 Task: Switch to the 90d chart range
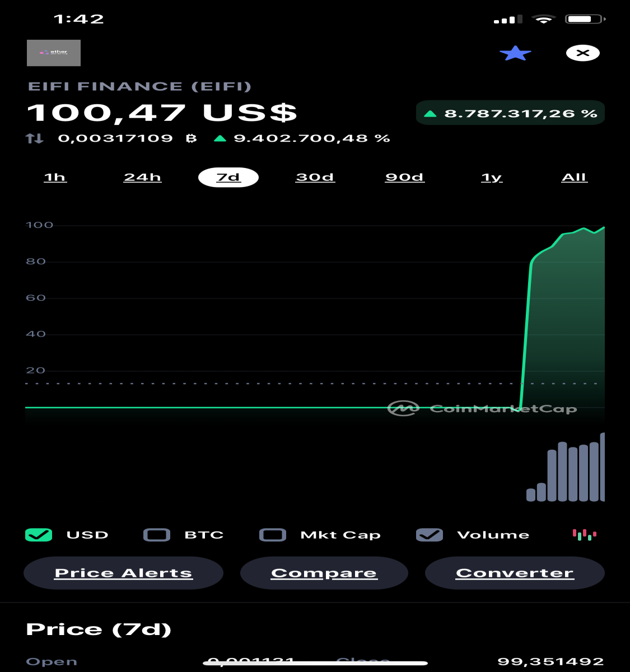coord(405,178)
